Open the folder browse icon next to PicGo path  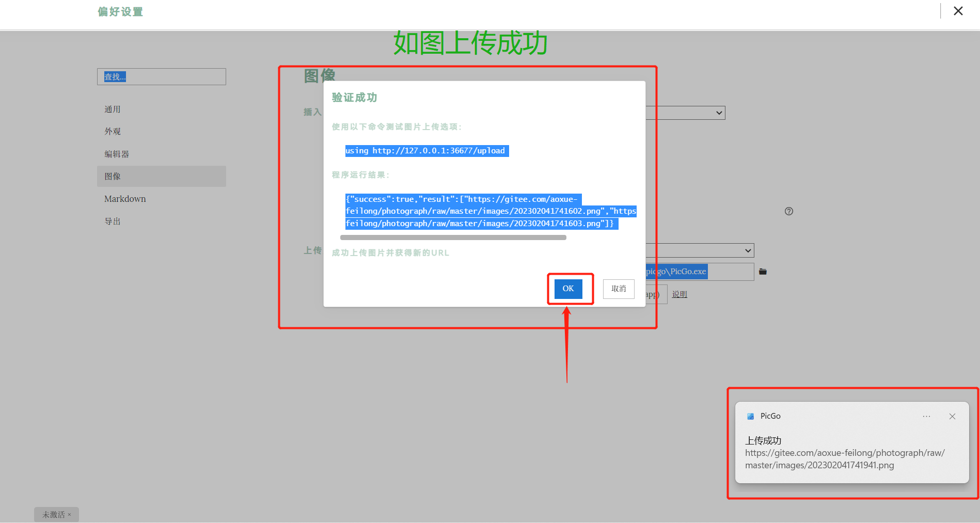coord(763,272)
